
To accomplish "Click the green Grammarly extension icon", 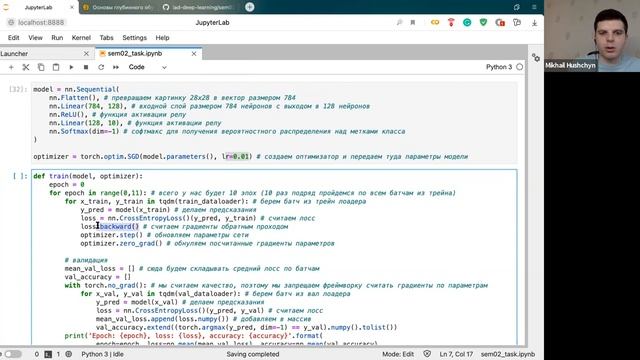I will pos(467,23).
